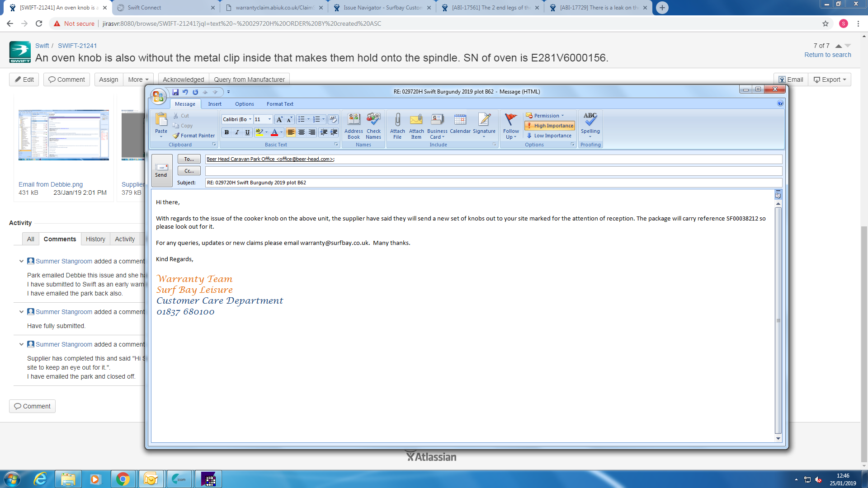Open the font size dropdown
The height and width of the screenshot is (488, 868).
pyautogui.click(x=269, y=119)
